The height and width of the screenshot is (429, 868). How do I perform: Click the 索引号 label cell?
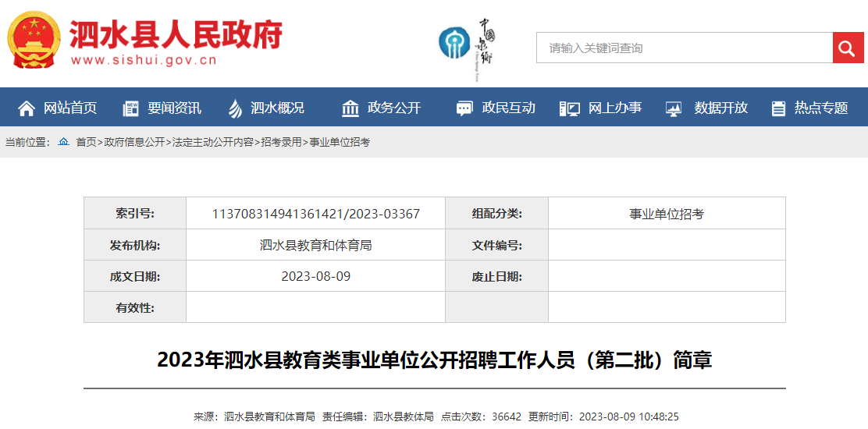click(x=135, y=214)
